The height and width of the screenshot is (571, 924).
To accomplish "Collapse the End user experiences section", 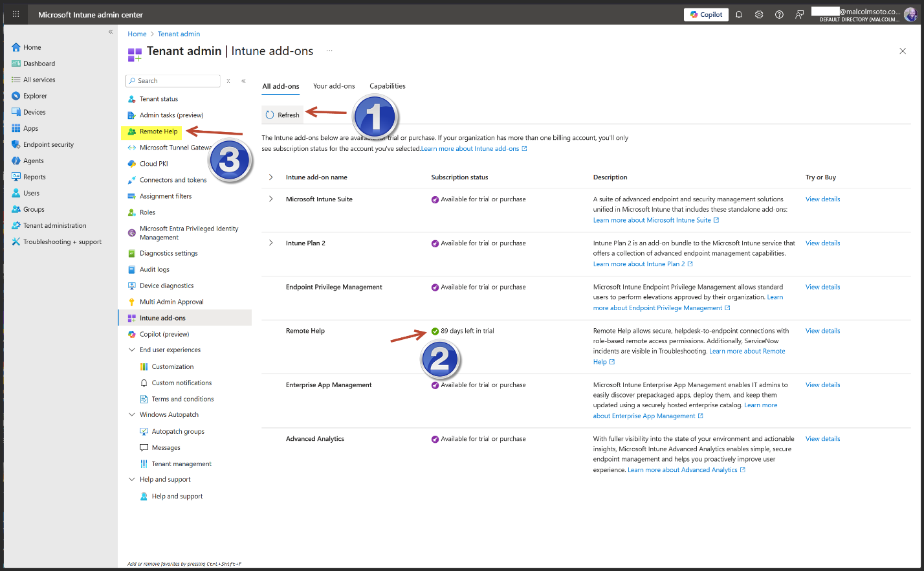I will 132,350.
